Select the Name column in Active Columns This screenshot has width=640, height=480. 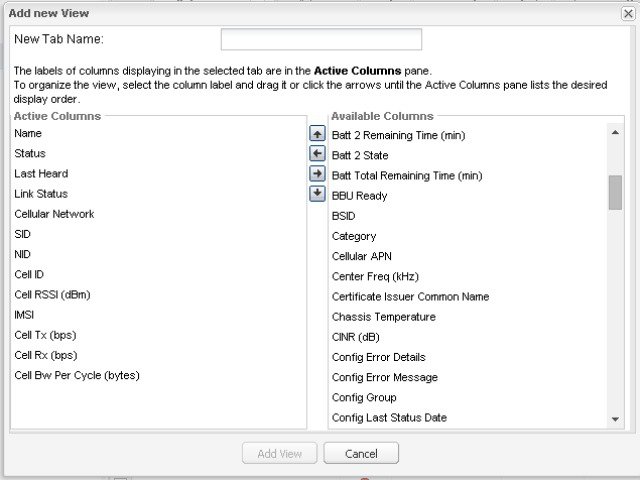(x=28, y=133)
